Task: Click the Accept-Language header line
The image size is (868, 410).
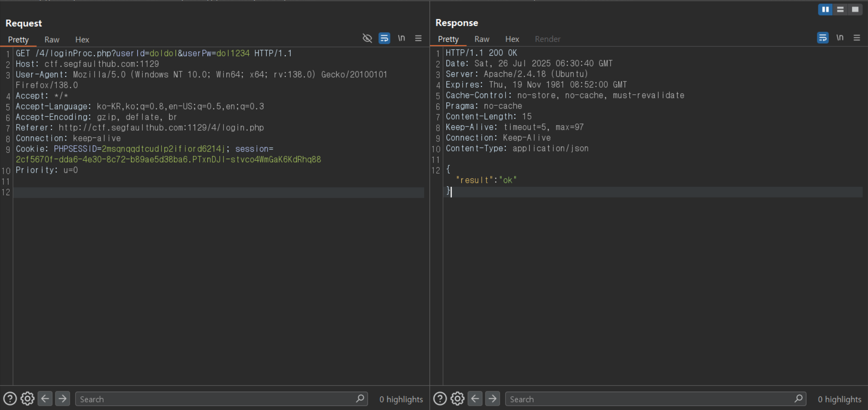Action: 140,107
